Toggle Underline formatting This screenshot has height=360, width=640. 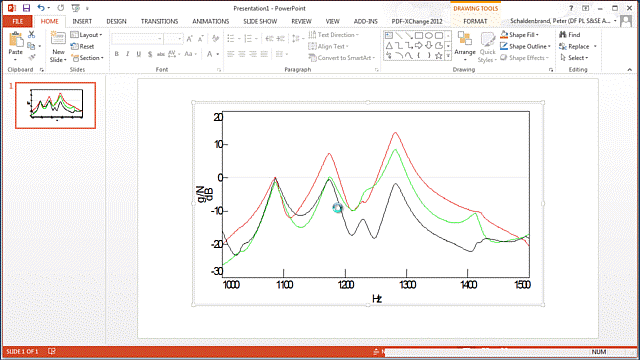139,54
